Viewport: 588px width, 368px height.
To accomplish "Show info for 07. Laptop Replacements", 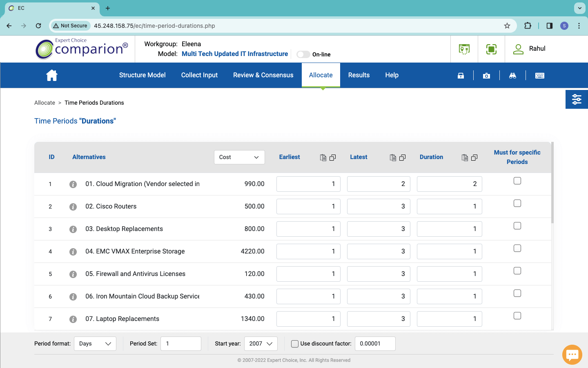I will (x=73, y=319).
